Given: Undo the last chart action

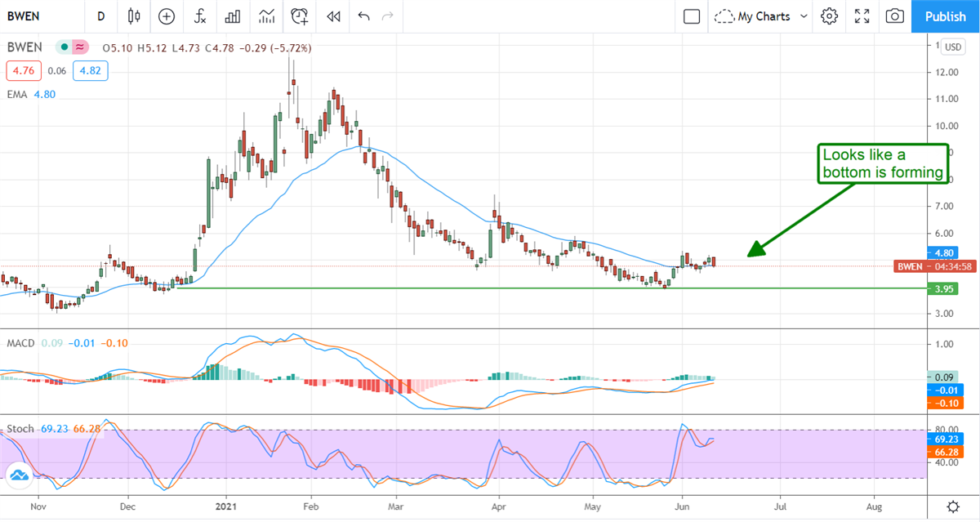Looking at the screenshot, I should (363, 16).
